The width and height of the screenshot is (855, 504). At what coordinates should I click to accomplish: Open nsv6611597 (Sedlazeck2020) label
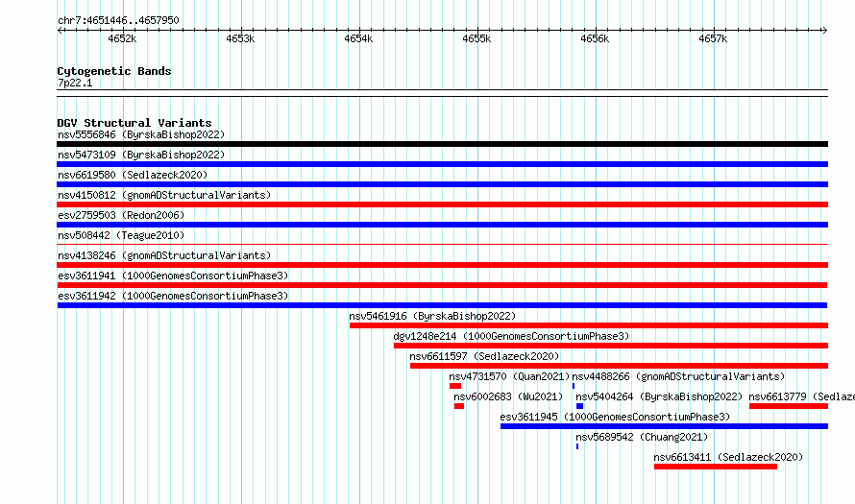[484, 356]
